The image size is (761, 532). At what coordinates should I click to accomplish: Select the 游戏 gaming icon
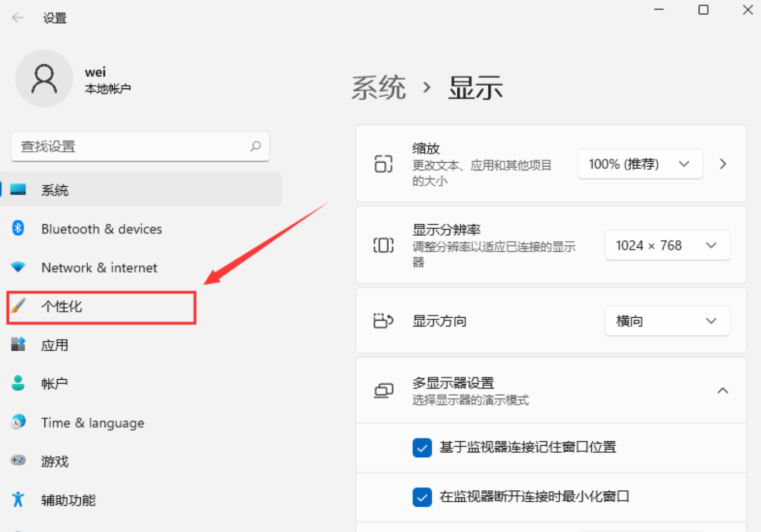coord(18,461)
